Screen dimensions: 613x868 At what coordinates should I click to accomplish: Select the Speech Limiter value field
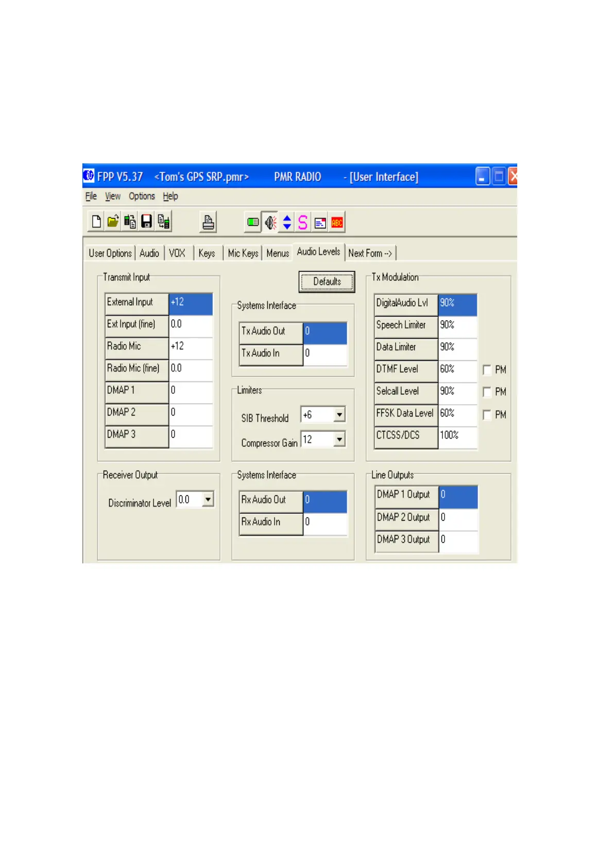tap(457, 327)
